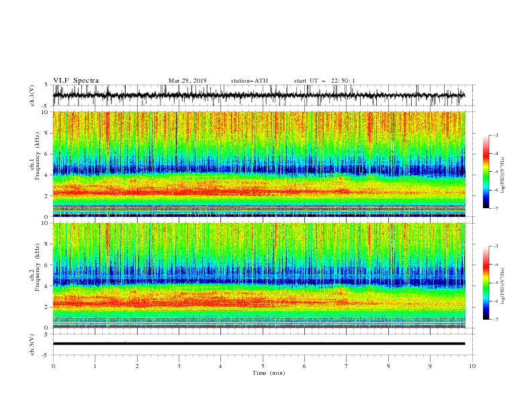The image size is (532, 411).
Task: Click the ch.2 spectrogram panel
Action: 259,275
